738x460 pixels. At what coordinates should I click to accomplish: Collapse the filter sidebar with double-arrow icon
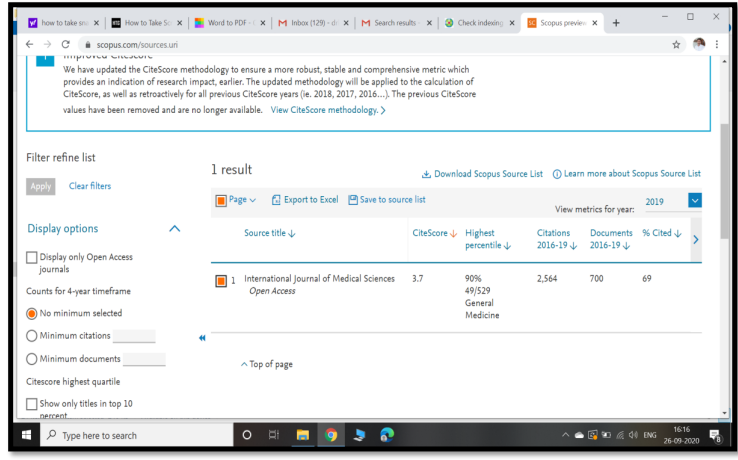pyautogui.click(x=203, y=337)
